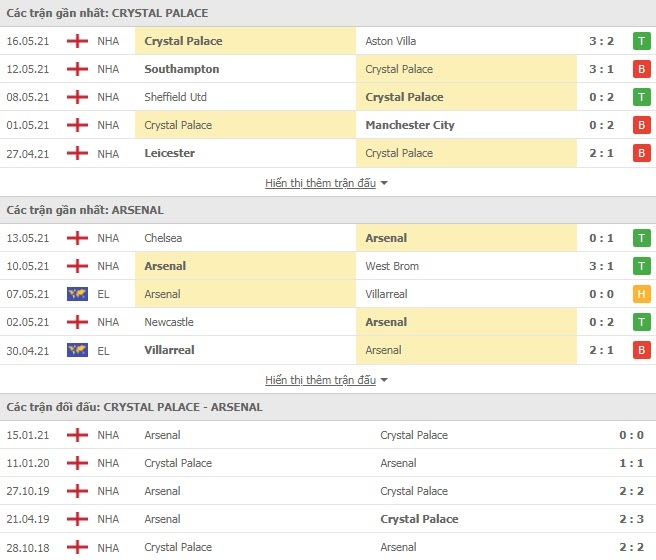The width and height of the screenshot is (656, 560).
Task: Click the Europa League flag icon on 30.04.21
Action: click(77, 350)
